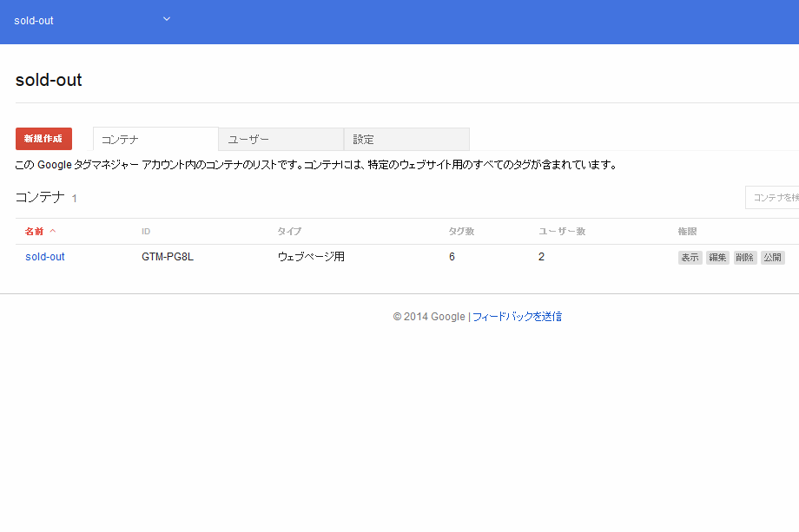The image size is (799, 532).
Task: Click the user count value 2
Action: (x=541, y=257)
